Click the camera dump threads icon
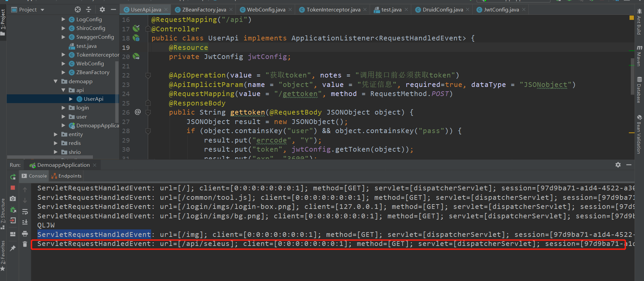The height and width of the screenshot is (281, 644). (13, 199)
